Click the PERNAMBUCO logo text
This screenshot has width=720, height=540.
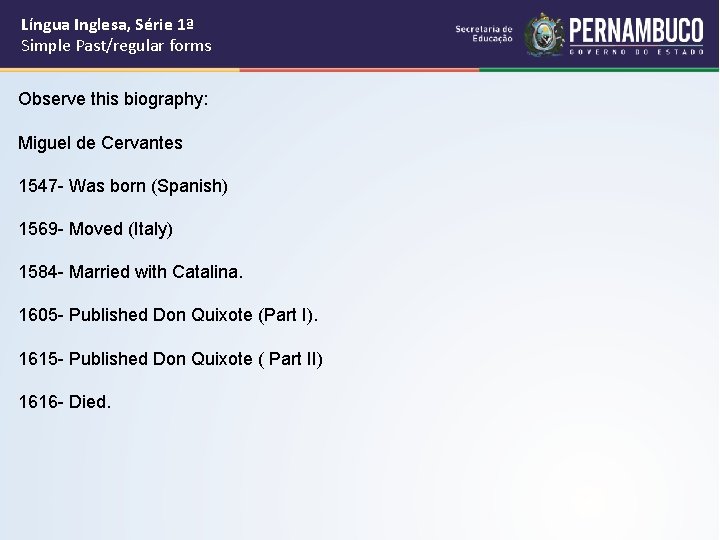point(636,31)
